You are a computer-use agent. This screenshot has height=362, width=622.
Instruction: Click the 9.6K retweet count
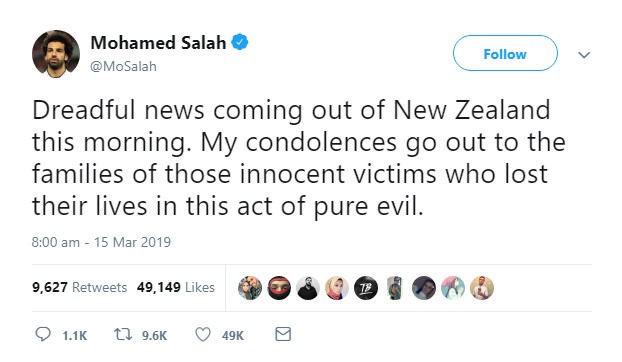154,336
